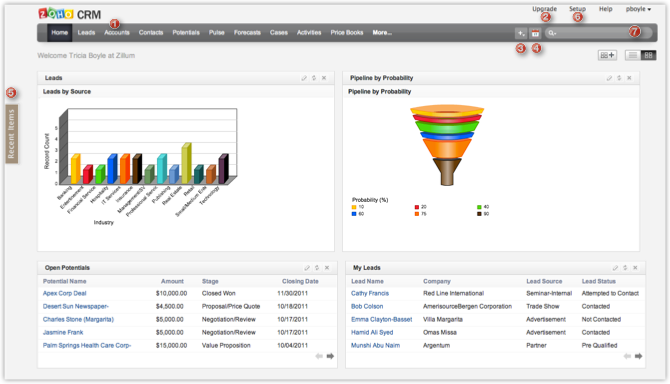Screen dimensions: 670x384
Task: Go to previous page in Open Potentials
Action: [319, 356]
